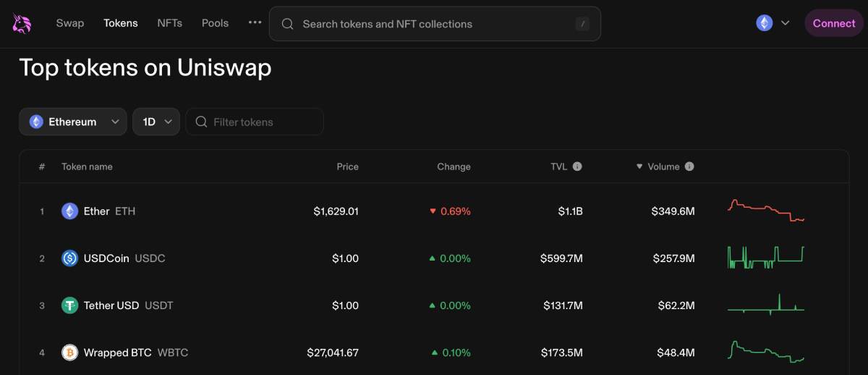
Task: Click the magnifier icon in the top search bar
Action: click(287, 24)
